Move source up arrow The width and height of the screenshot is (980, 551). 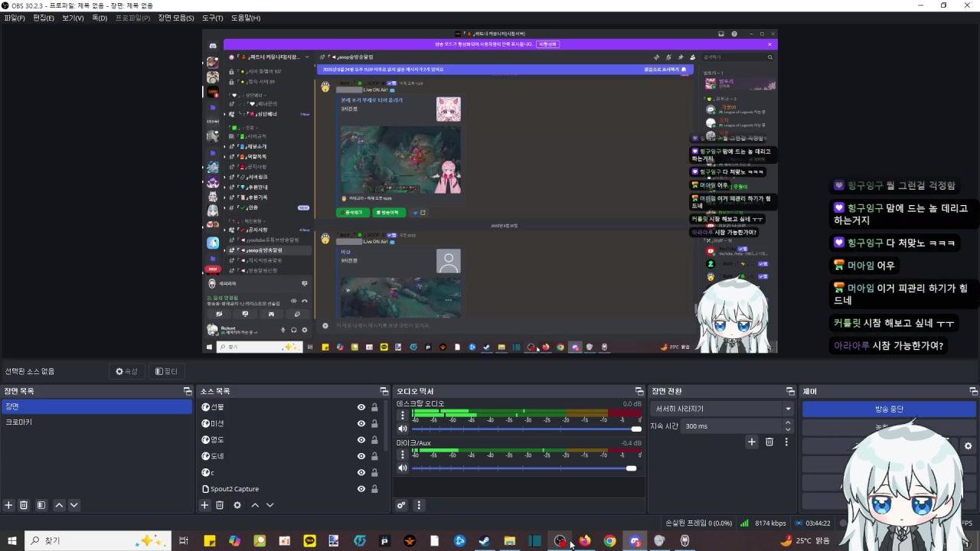tap(255, 505)
